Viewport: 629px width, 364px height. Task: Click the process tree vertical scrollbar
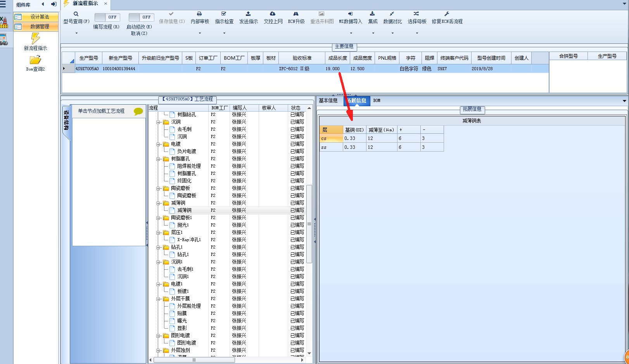(309, 224)
